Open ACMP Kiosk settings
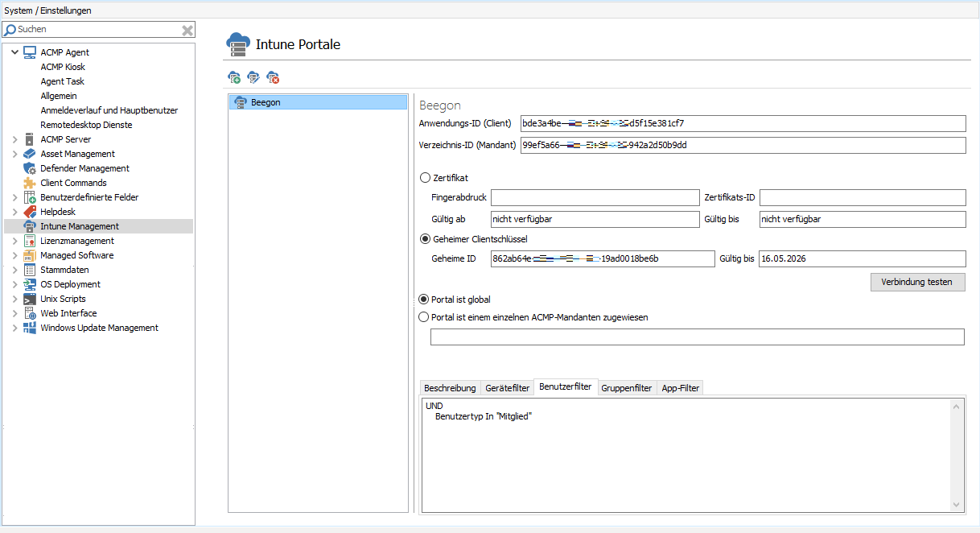 (x=63, y=67)
